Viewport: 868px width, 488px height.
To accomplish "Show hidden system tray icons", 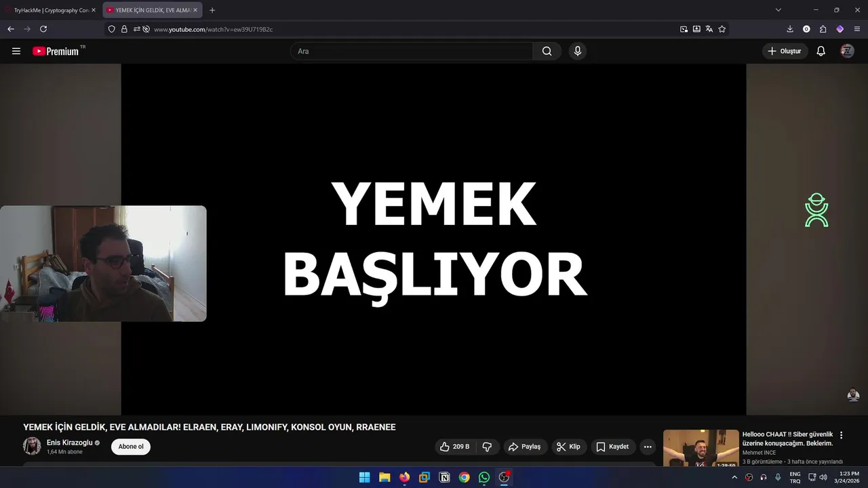I will tap(734, 477).
